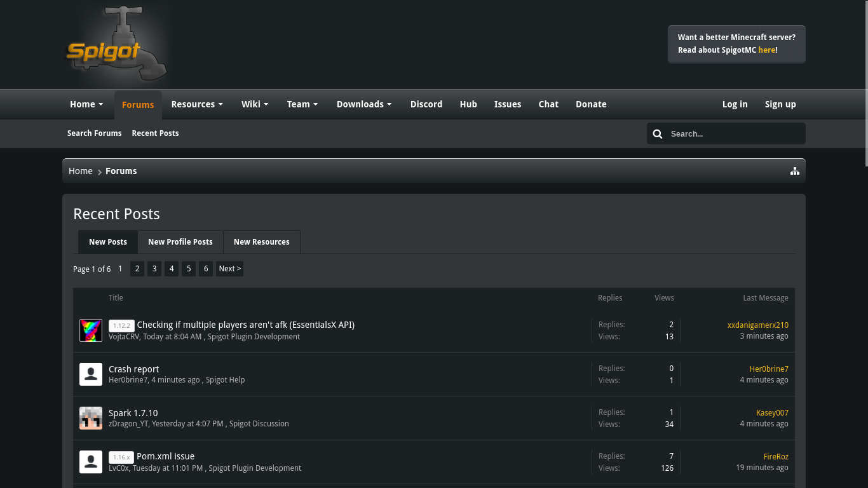Open zDragon_YT's pixel face avatar
Image resolution: width=868 pixels, height=488 pixels.
[x=91, y=418]
